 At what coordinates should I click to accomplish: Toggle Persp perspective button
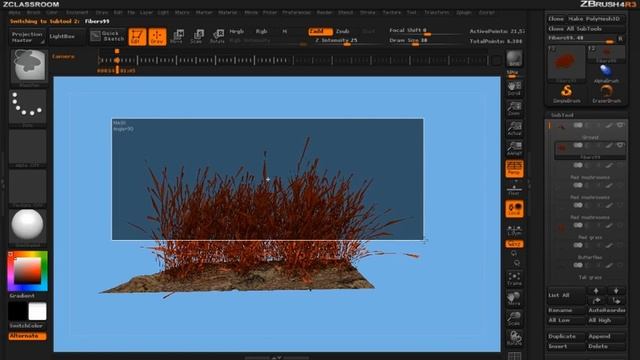pos(514,169)
